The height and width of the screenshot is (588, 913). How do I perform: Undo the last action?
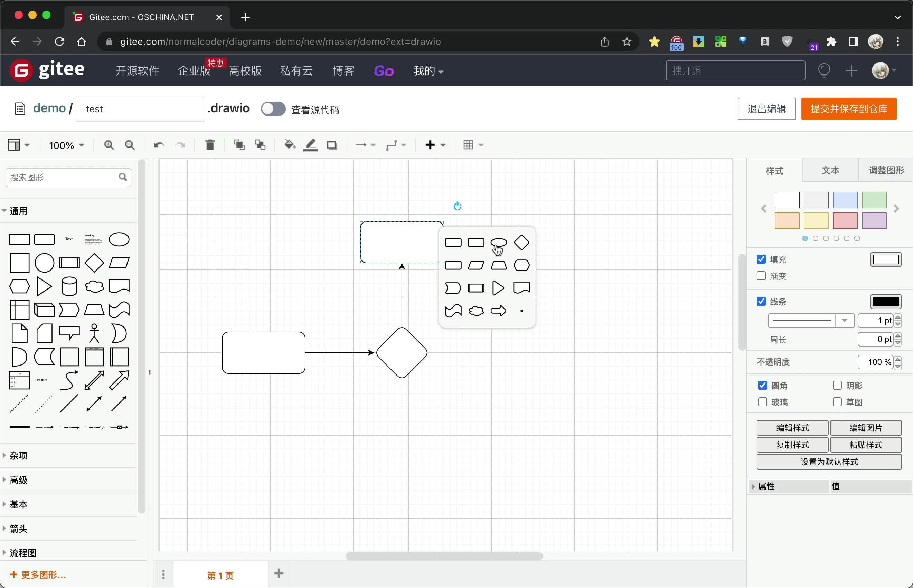click(159, 145)
